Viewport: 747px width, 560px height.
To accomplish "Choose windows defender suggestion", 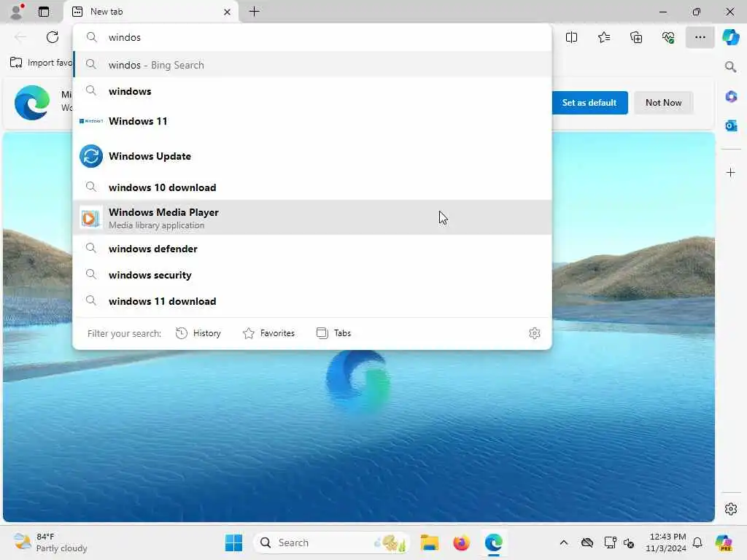I will (x=312, y=249).
